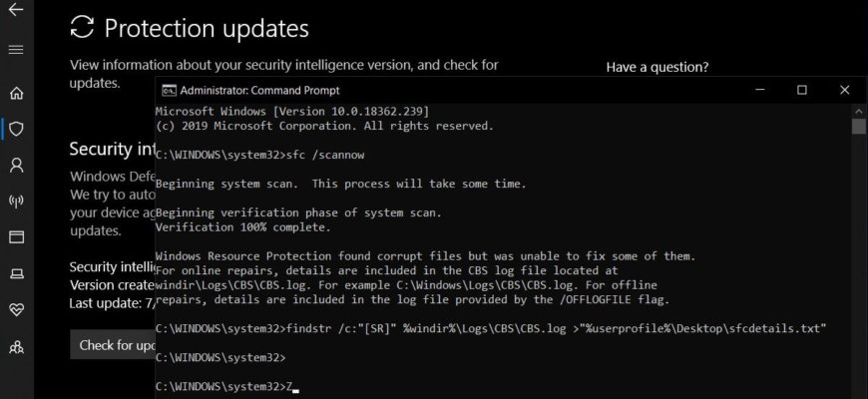Go to the Home sidebar icon
This screenshot has height=399, width=868.
[x=17, y=93]
